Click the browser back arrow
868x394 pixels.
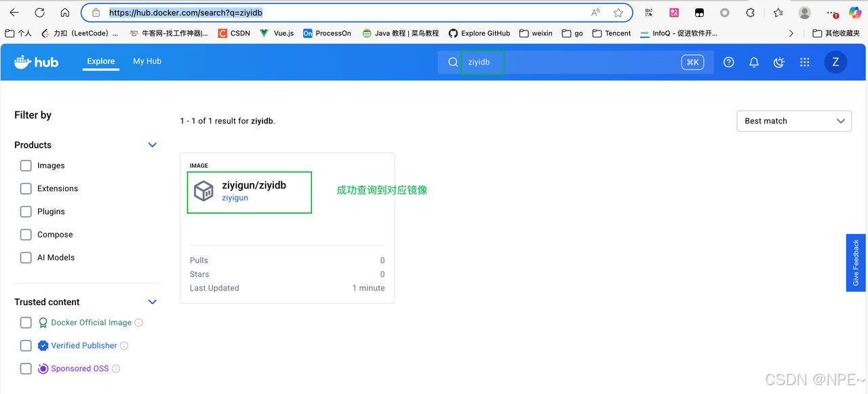point(14,12)
